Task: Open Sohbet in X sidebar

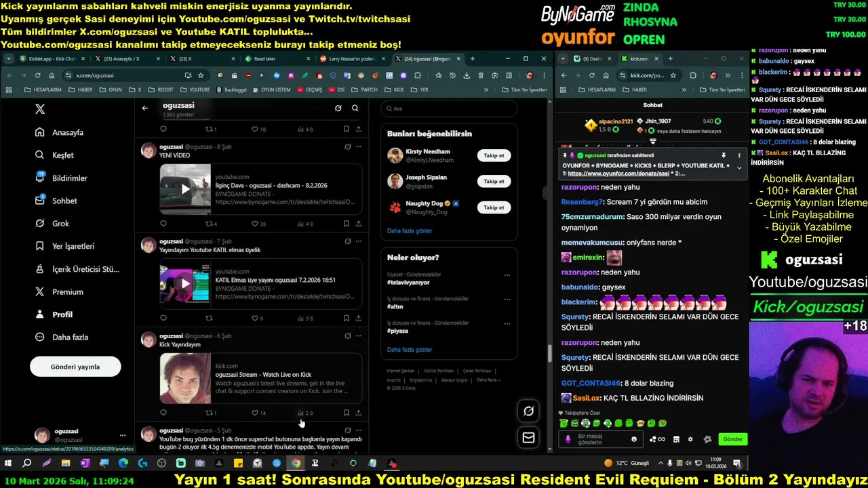Action: pos(56,201)
